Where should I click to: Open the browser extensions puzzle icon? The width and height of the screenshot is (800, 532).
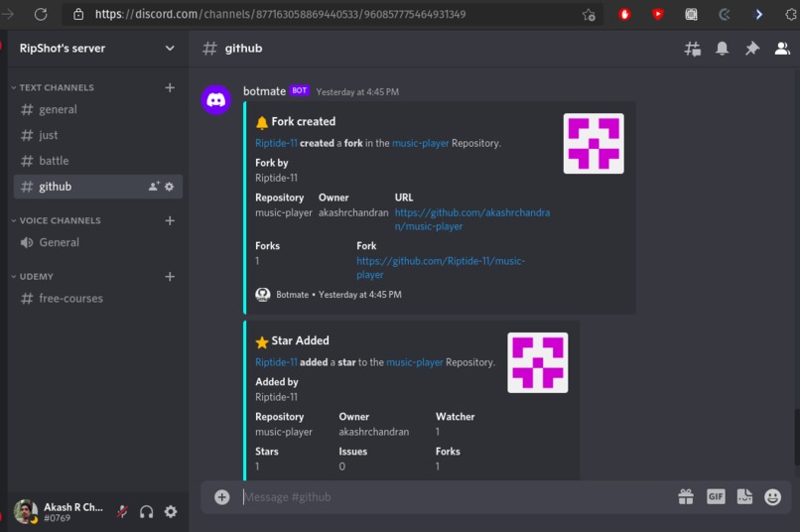click(x=791, y=14)
